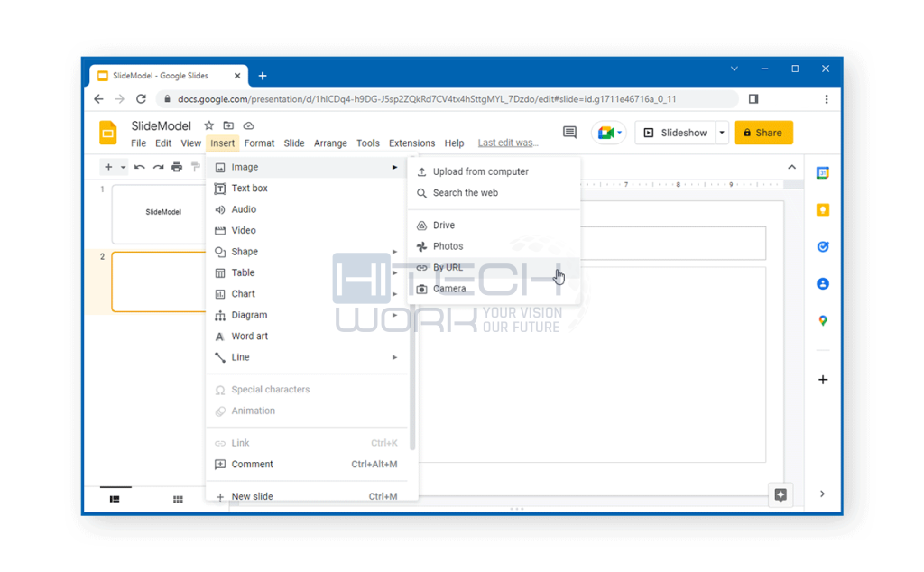The height and width of the screenshot is (572, 924).
Task: Start a Google Meet call
Action: (609, 133)
